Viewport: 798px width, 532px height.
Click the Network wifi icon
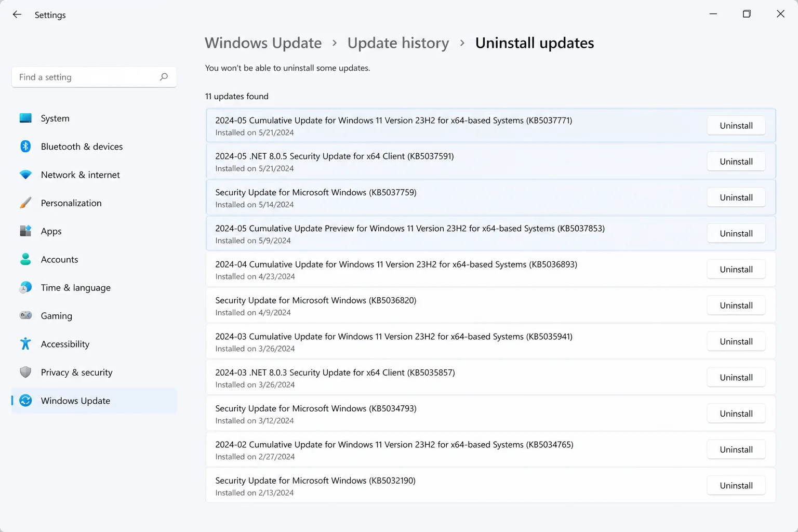(x=25, y=175)
